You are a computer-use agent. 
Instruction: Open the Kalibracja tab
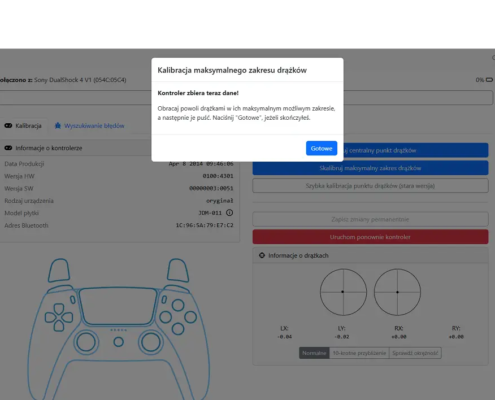(23, 126)
